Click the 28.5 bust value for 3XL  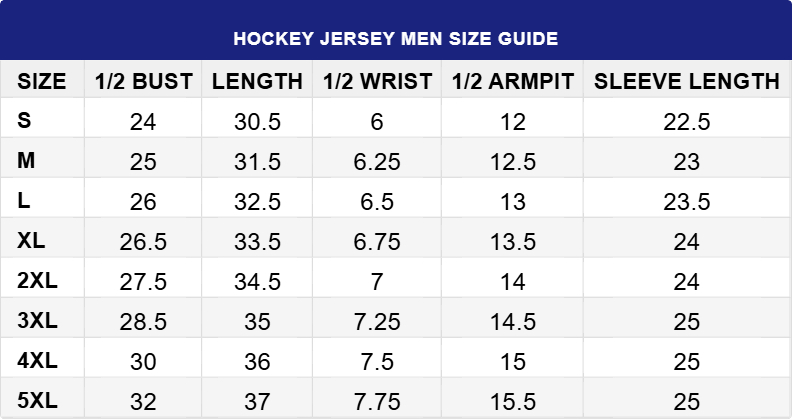pos(143,322)
